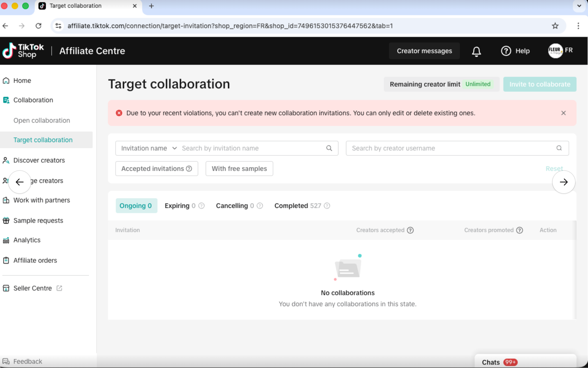Click the Analytics chart icon
The height and width of the screenshot is (368, 588).
[6, 240]
